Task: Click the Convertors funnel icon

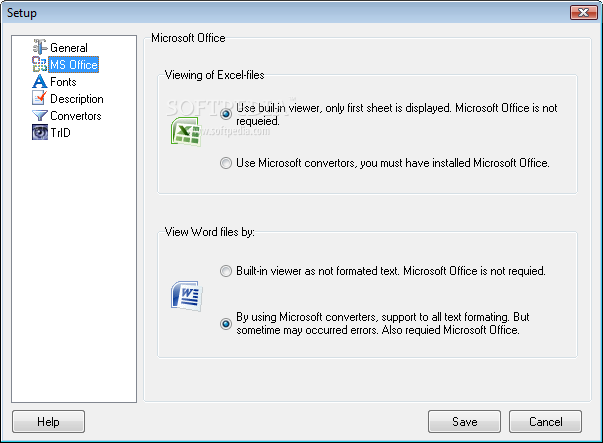Action: [39, 115]
